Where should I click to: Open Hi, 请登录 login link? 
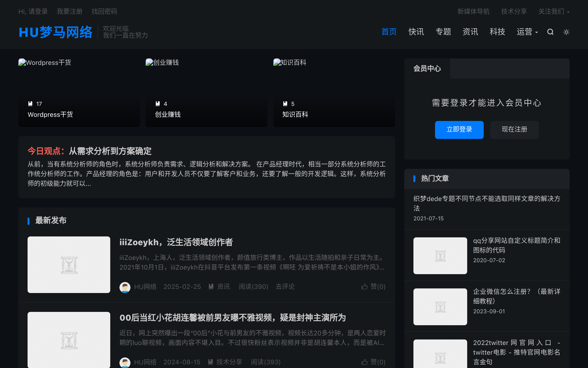(33, 11)
